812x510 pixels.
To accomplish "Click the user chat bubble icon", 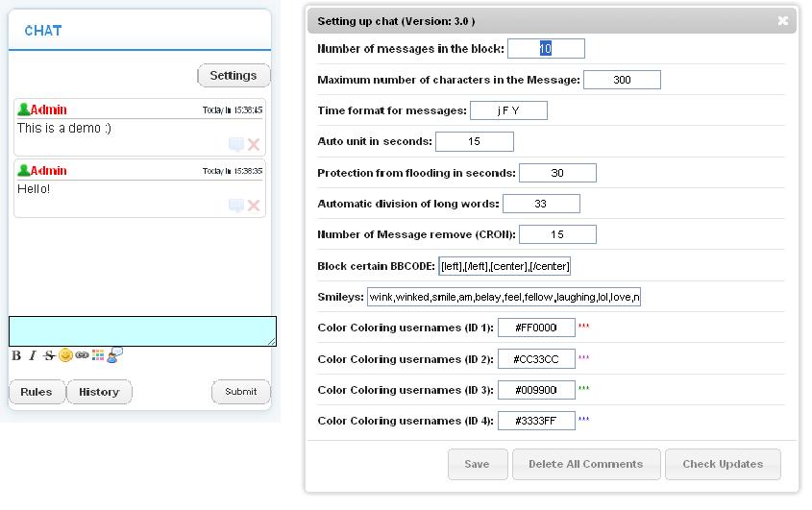I will click(114, 354).
